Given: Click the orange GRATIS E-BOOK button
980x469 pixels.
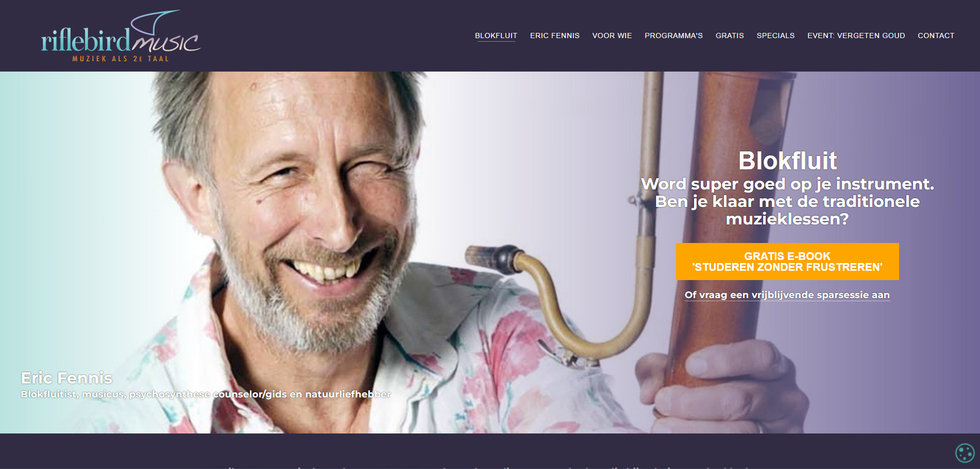Looking at the screenshot, I should pos(787,262).
